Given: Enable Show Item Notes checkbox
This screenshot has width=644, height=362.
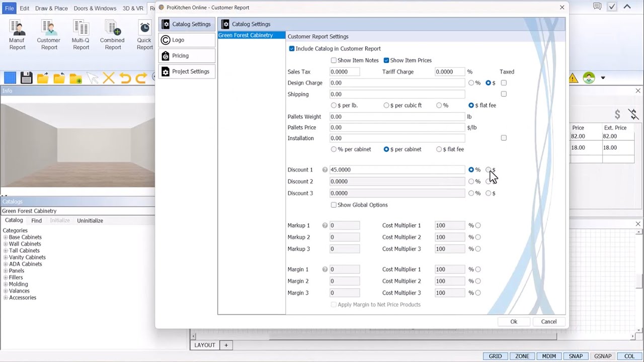Looking at the screenshot, I should click(334, 60).
